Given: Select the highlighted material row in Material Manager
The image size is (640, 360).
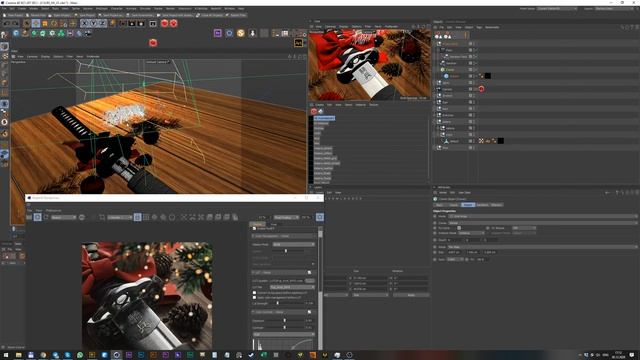Looking at the screenshot, I should click(x=324, y=118).
